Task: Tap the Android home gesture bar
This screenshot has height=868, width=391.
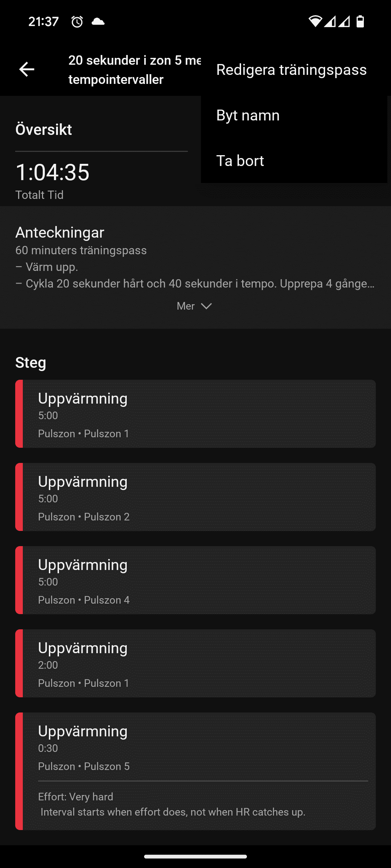Action: coord(195,856)
